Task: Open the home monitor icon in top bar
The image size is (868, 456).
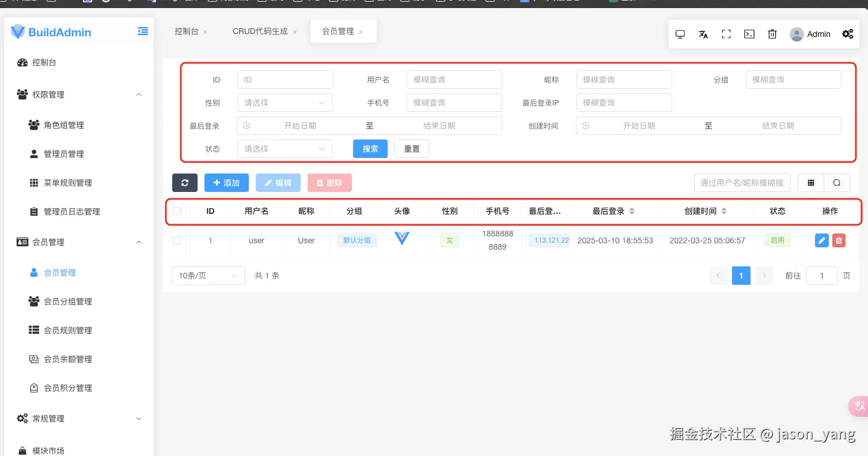Action: [x=680, y=34]
